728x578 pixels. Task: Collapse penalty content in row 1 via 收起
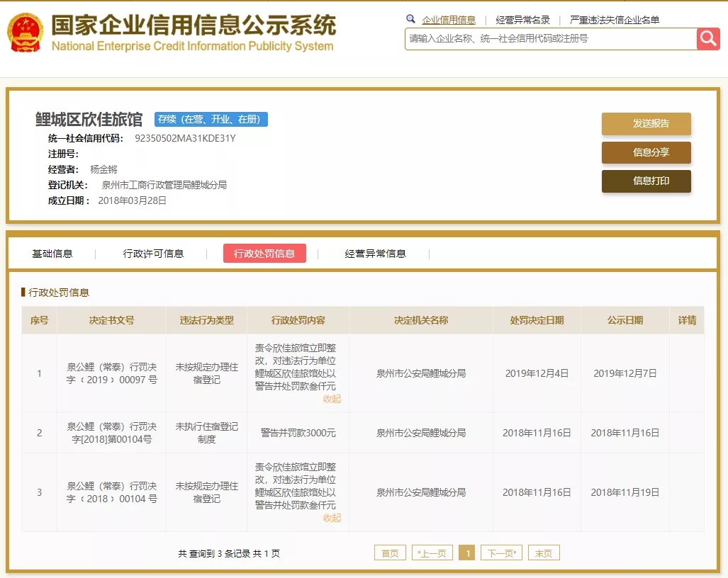(x=332, y=399)
